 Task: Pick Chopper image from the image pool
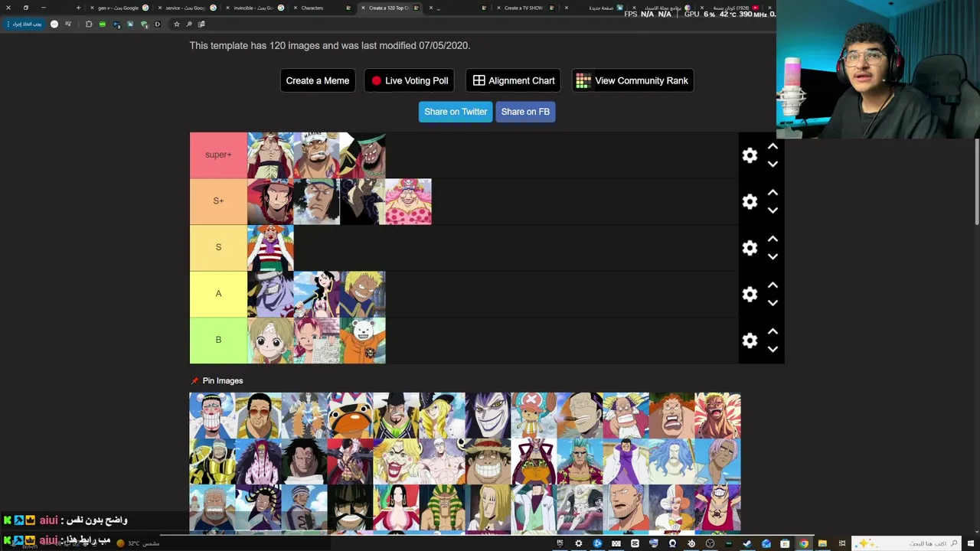(534, 416)
